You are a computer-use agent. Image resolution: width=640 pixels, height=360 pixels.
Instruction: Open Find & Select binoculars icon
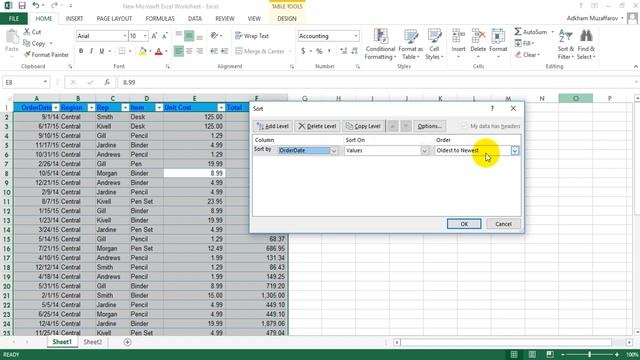coord(586,36)
